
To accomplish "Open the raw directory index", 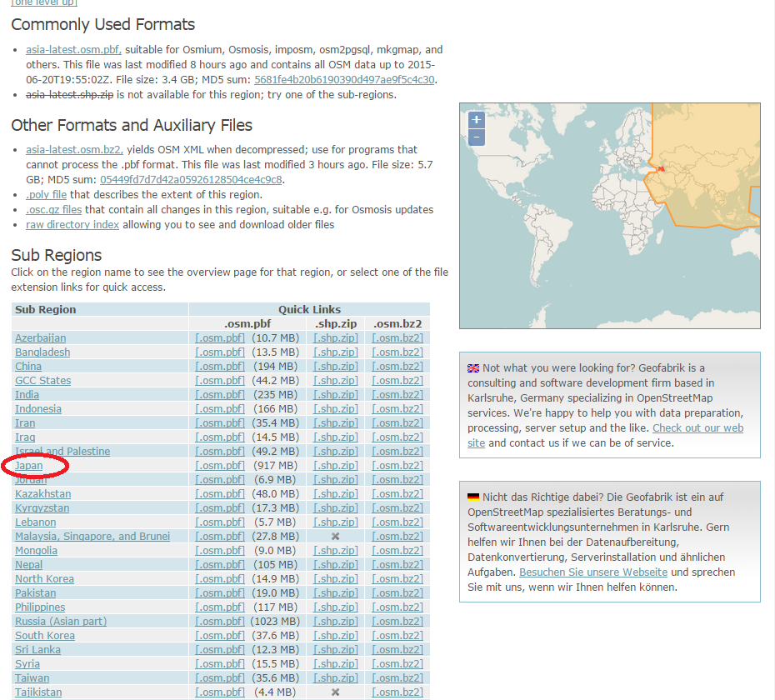I will click(73, 222).
